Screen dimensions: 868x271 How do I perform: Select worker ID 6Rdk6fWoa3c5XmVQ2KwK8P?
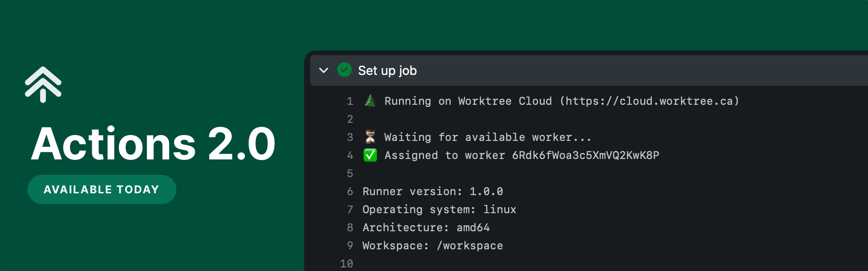click(x=585, y=155)
